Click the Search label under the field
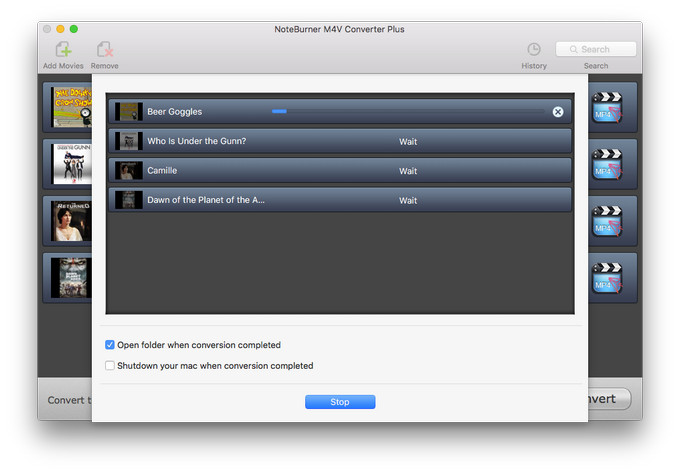Viewport: 680px width, 474px height. coord(596,66)
